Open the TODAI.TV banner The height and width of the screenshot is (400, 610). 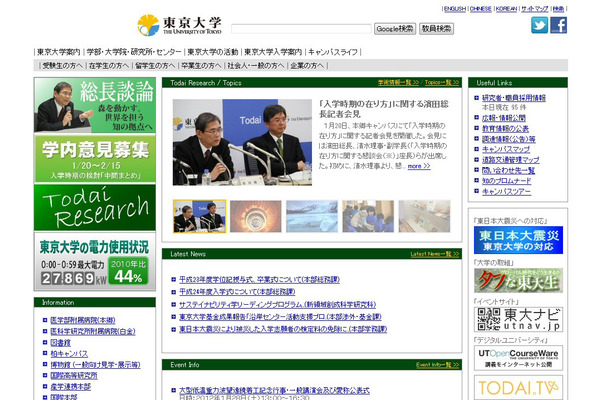pyautogui.click(x=518, y=387)
